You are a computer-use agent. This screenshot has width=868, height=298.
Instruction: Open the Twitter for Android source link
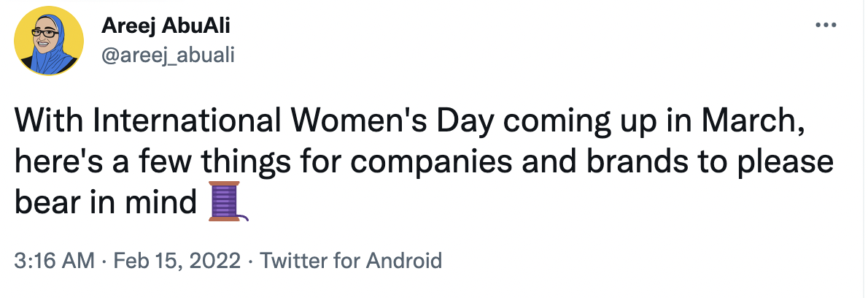click(x=351, y=260)
